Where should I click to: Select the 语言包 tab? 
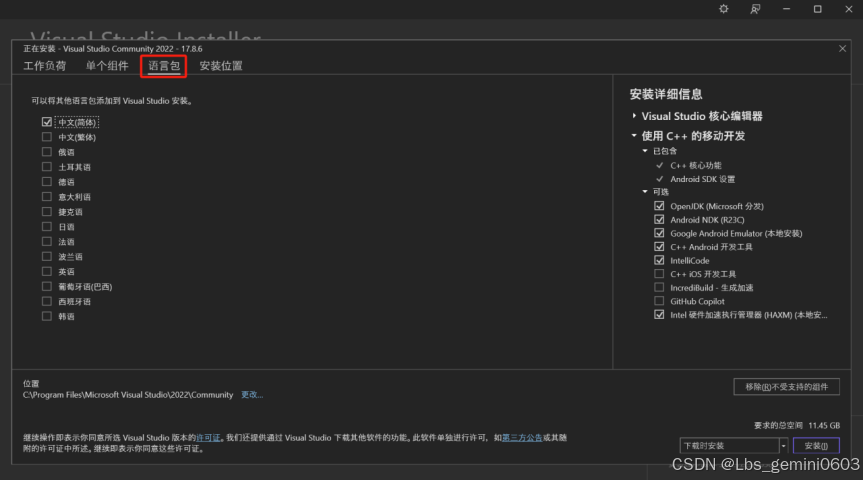164,66
